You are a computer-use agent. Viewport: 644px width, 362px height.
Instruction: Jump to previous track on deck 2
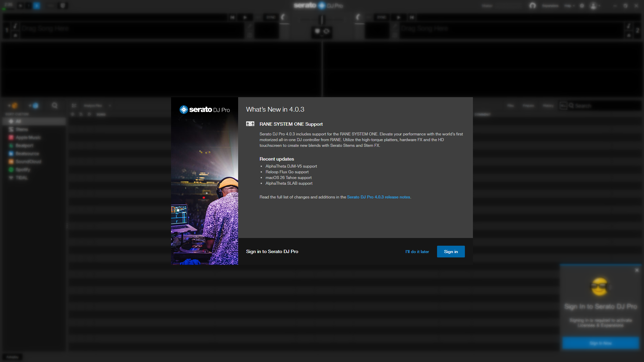pos(412,17)
